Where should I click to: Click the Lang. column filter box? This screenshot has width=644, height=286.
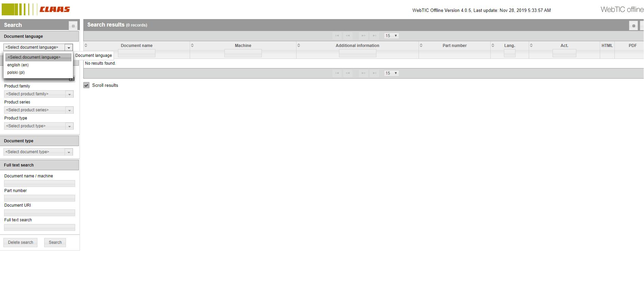[510, 53]
